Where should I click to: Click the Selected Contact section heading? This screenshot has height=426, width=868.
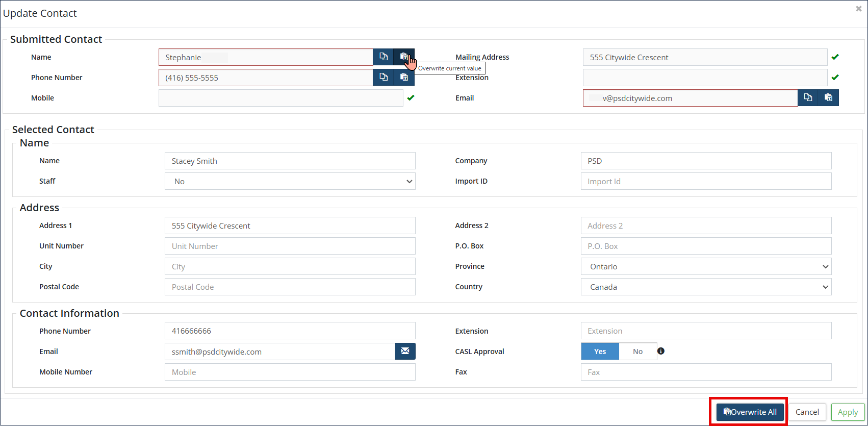click(53, 130)
